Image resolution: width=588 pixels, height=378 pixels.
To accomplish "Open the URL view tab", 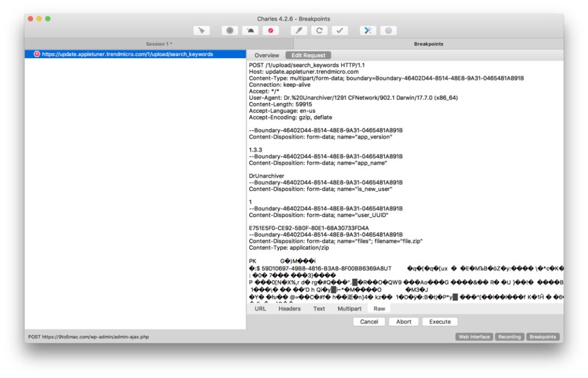I will point(260,309).
